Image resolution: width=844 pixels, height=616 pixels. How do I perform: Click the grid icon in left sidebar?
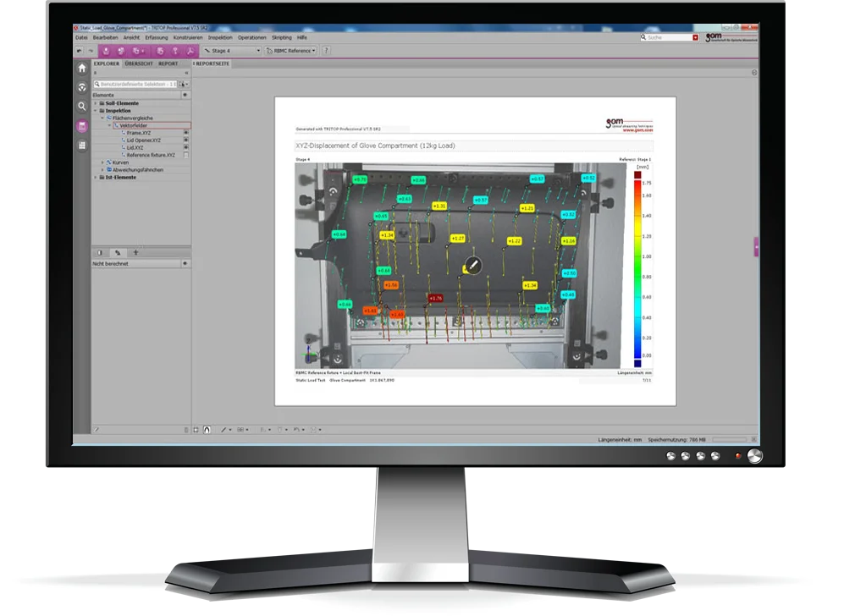pyautogui.click(x=82, y=146)
